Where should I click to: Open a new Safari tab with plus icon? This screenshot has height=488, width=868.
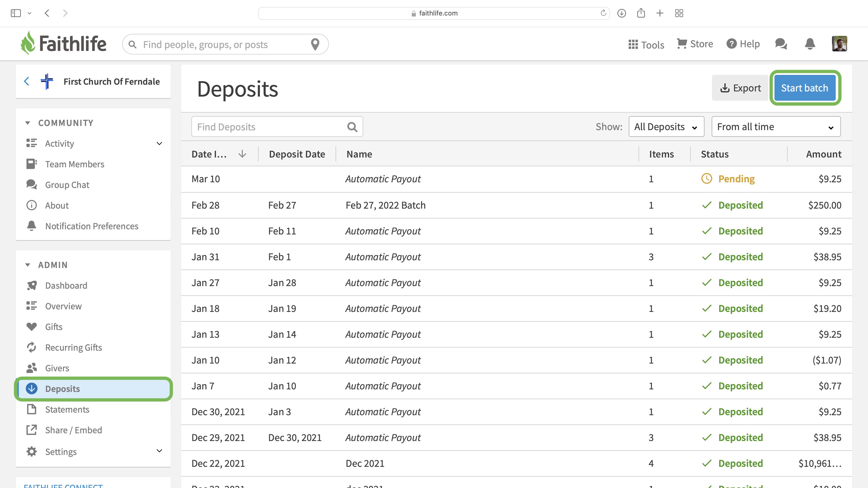click(x=660, y=13)
